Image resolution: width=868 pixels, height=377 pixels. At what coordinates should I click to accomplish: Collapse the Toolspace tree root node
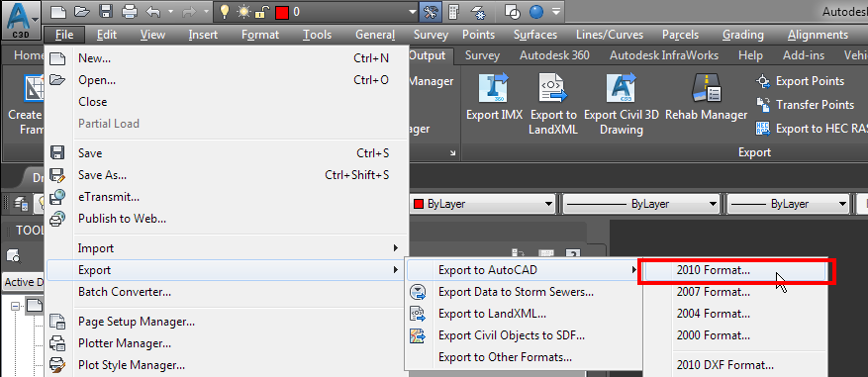click(x=16, y=306)
